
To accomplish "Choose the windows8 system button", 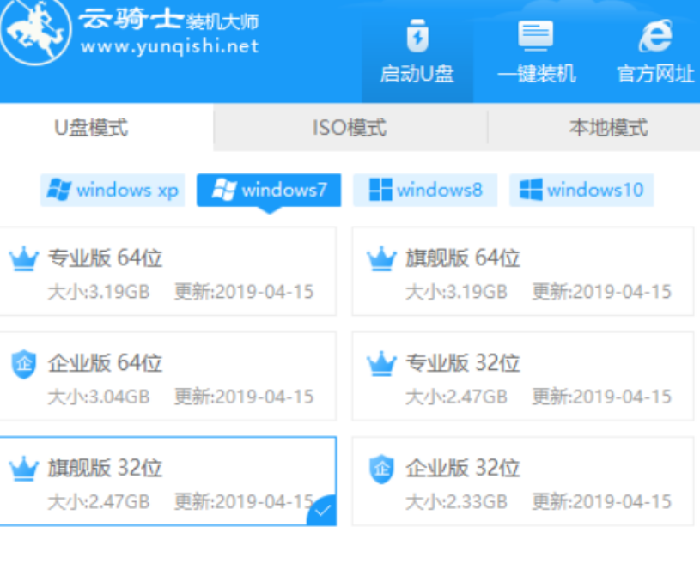I will click(426, 190).
